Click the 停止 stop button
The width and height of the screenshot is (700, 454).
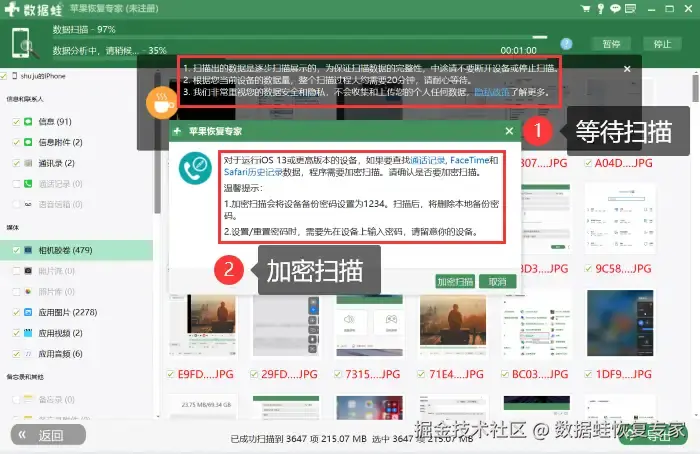[x=662, y=44]
